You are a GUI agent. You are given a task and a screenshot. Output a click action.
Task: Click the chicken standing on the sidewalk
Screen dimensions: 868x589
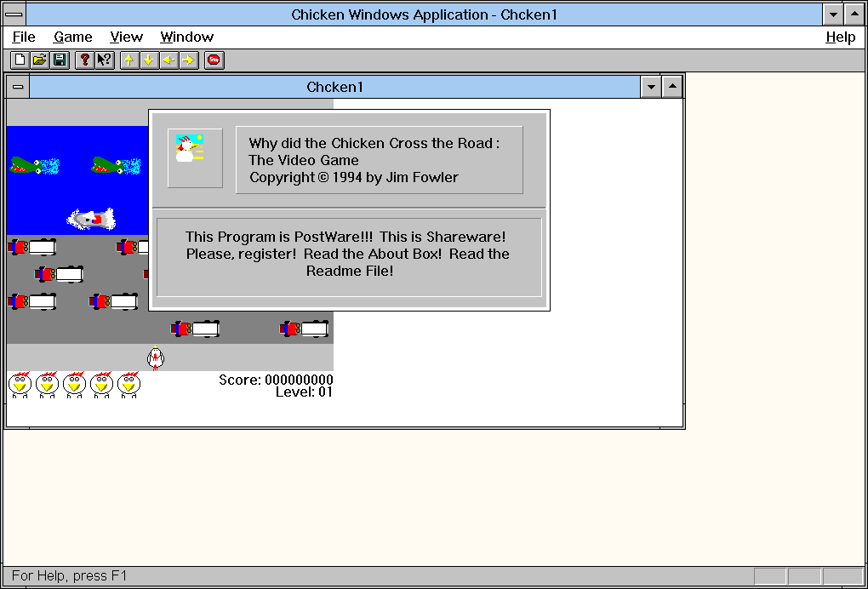coord(156,358)
